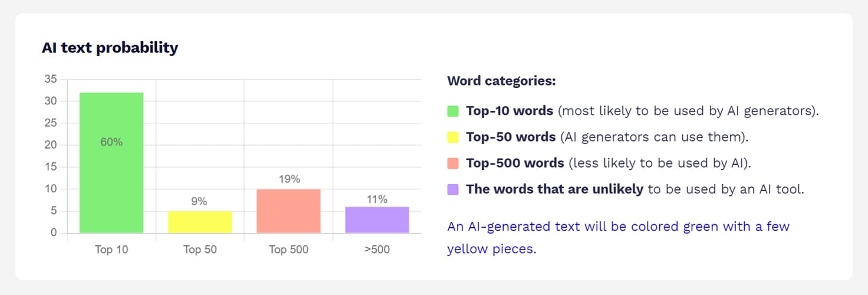Click the salmon Top-500 words legend swatch
The width and height of the screenshot is (868, 295).
pyautogui.click(x=453, y=163)
